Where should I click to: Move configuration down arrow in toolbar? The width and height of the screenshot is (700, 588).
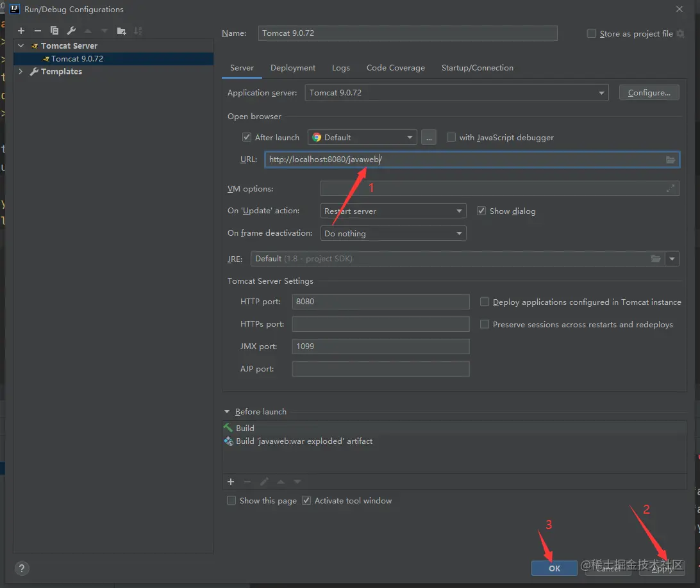[104, 31]
